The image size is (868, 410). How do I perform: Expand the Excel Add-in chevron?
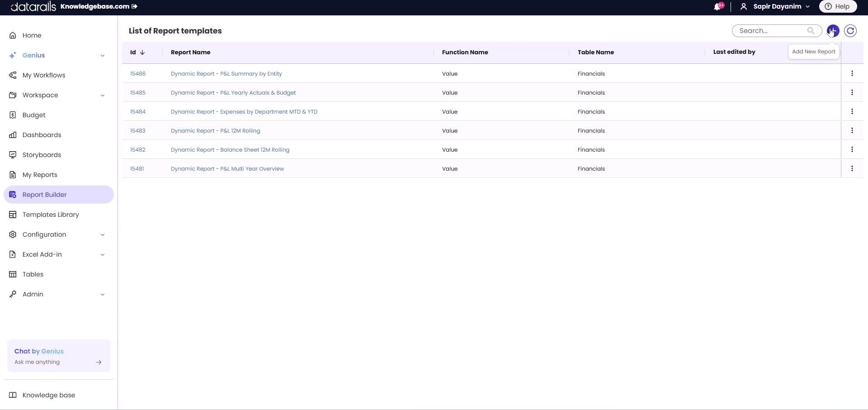tap(103, 255)
